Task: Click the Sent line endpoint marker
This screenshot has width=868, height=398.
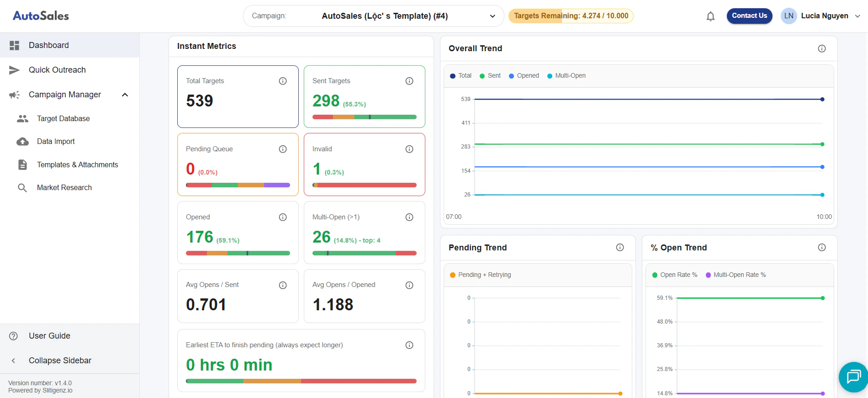Action: (x=822, y=144)
